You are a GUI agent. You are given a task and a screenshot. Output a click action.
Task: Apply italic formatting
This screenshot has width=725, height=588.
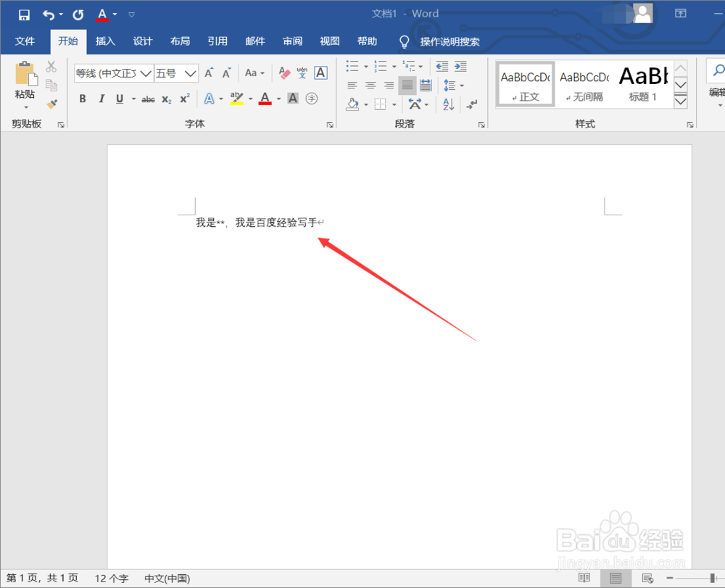tap(101, 99)
